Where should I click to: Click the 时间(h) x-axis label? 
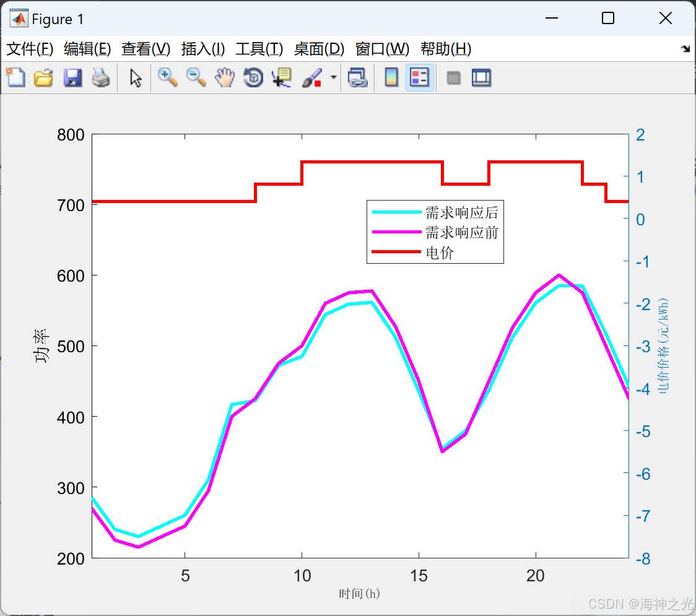coord(359,594)
